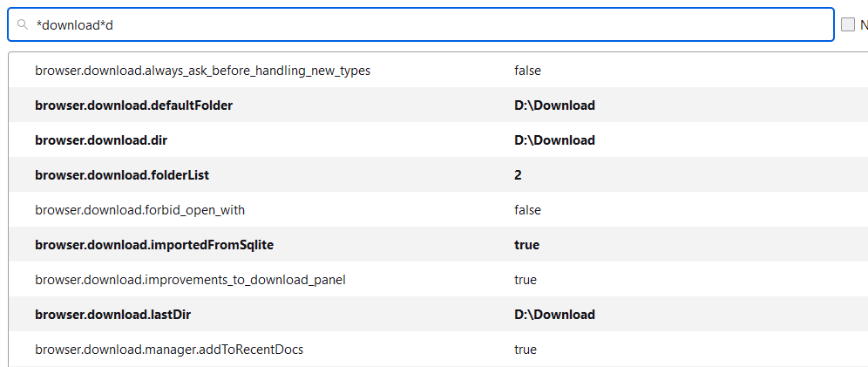The width and height of the screenshot is (868, 367).
Task: Select browser.download.always_ask_before_handling_new_types preference name
Action: pos(202,71)
